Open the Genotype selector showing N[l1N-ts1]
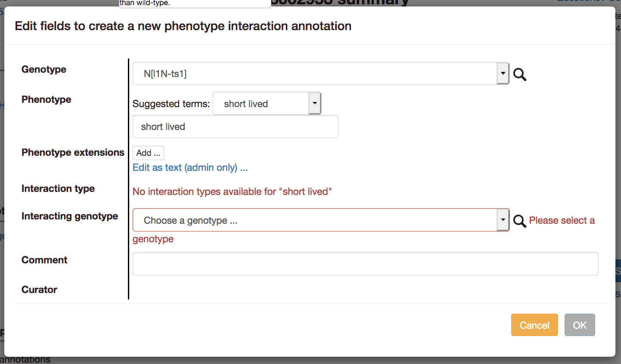 [319, 73]
